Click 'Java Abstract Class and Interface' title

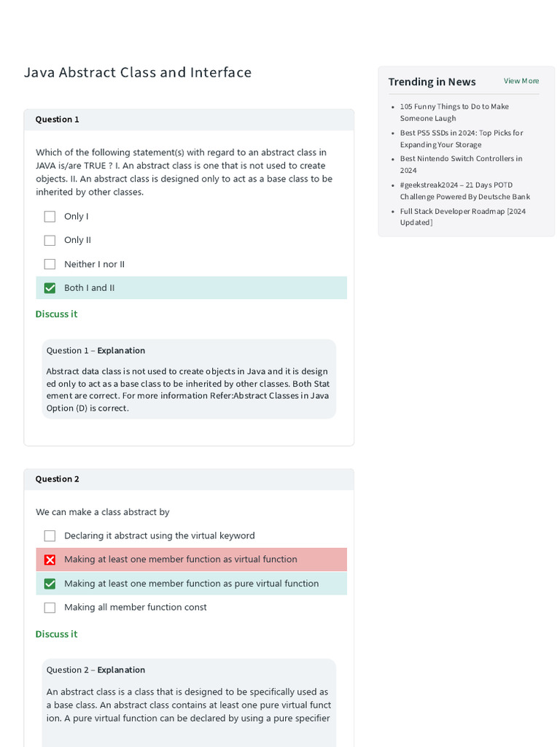click(138, 72)
